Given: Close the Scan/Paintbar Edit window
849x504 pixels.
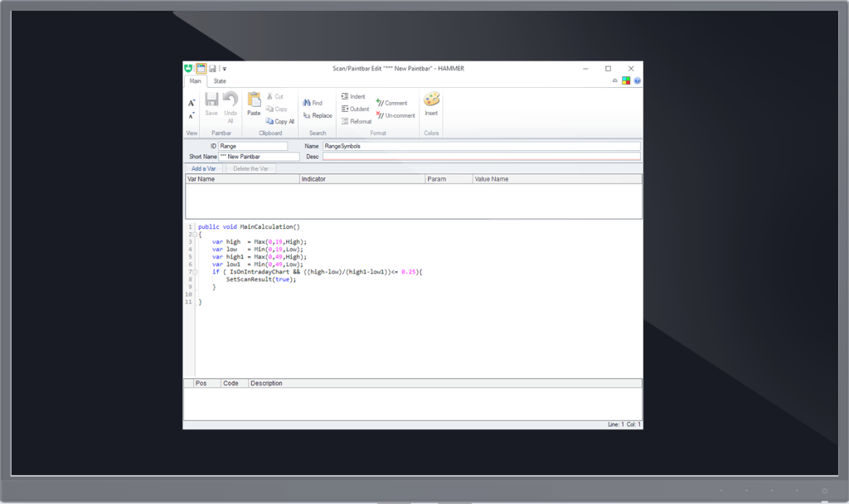Looking at the screenshot, I should [x=631, y=69].
